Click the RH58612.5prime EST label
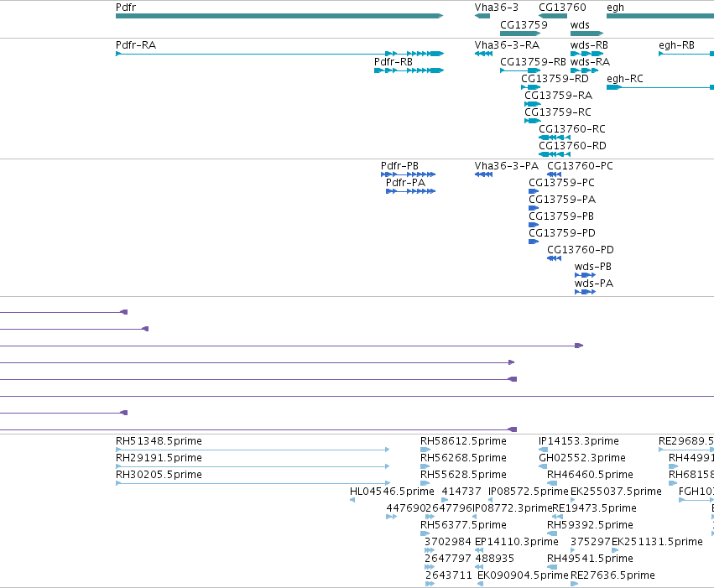 click(x=463, y=441)
